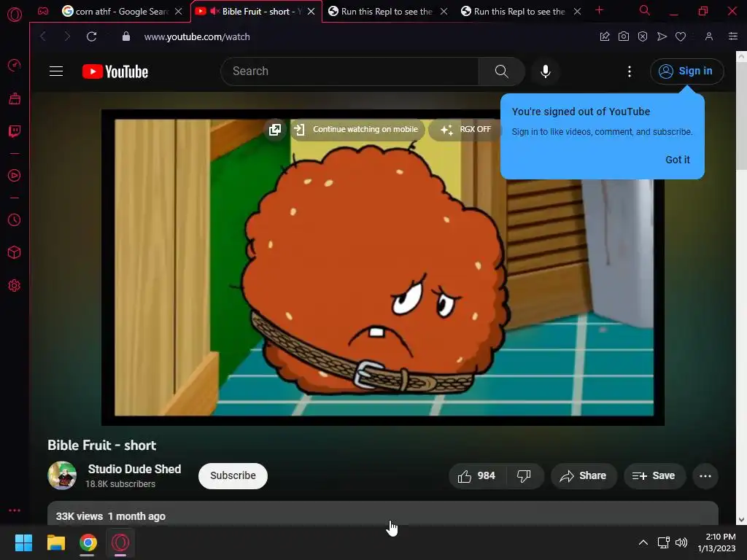Open ad blocker shield icon
Image resolution: width=747 pixels, height=560 pixels.
(643, 36)
